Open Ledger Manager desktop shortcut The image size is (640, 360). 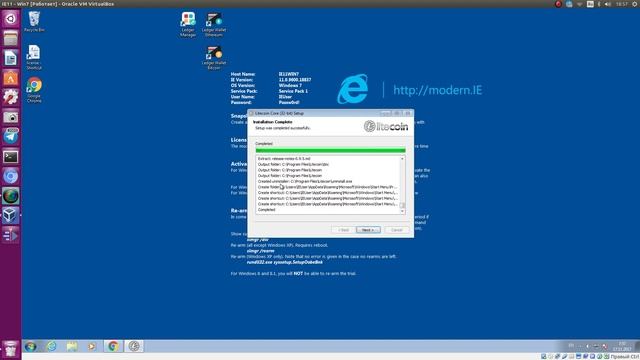pos(188,24)
